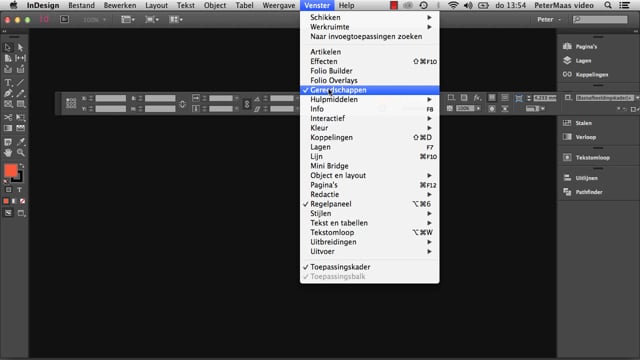The height and width of the screenshot is (360, 640).
Task: Expand Hulpmiddelen submenu
Action: pos(370,99)
